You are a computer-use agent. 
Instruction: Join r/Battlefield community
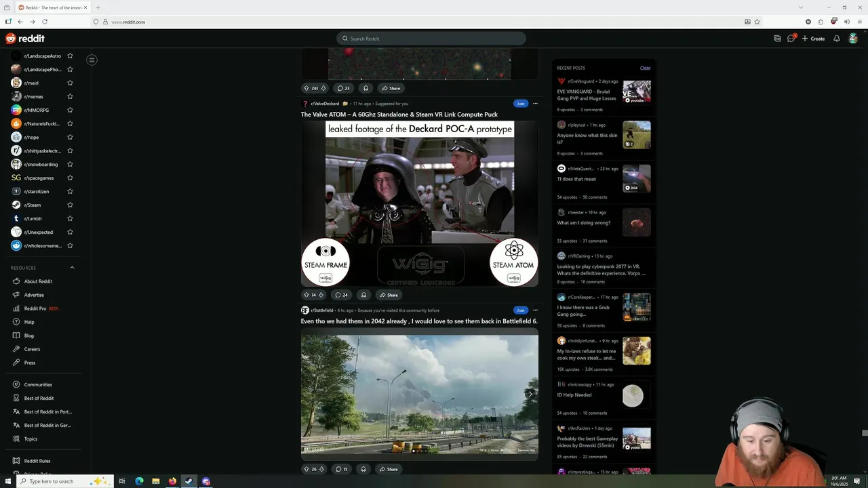[520, 310]
